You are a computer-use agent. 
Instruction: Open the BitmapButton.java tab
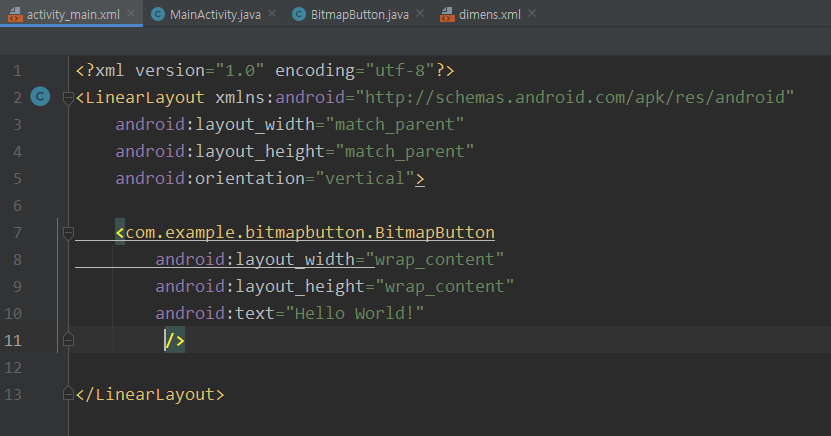click(359, 14)
